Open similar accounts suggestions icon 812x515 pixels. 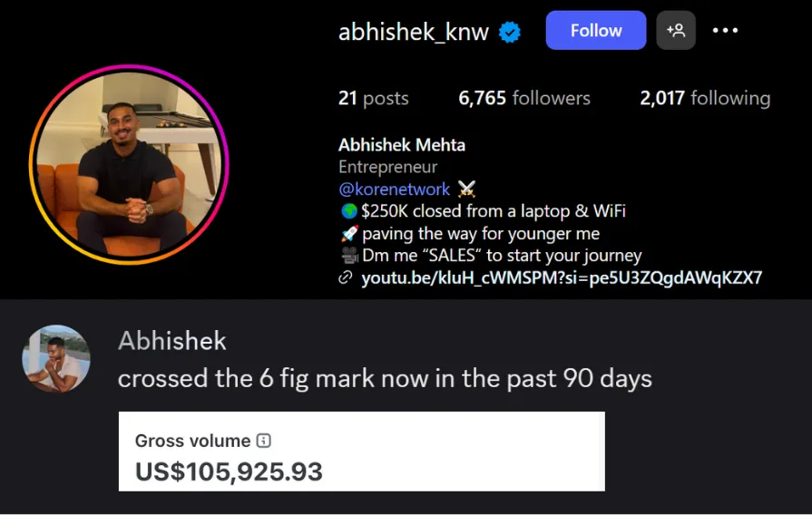[675, 31]
